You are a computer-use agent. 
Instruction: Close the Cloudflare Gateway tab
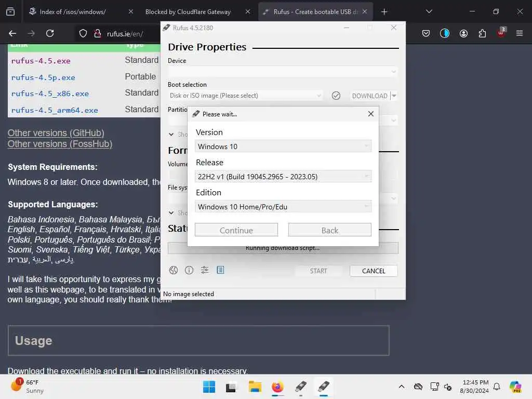(248, 11)
